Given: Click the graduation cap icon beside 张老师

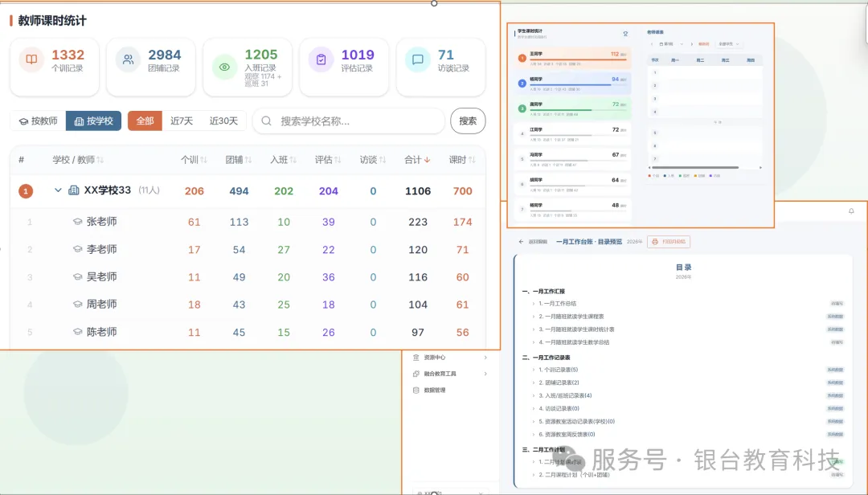Looking at the screenshot, I should (x=77, y=222).
